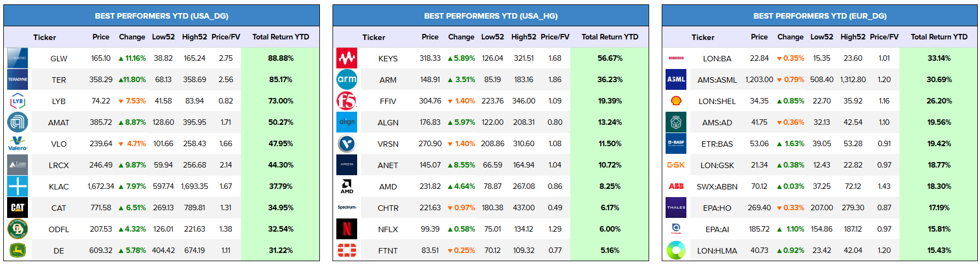Screen dimensions: 980x265
Task: Select the EUR_DG Best Performers header
Action: 819,16
